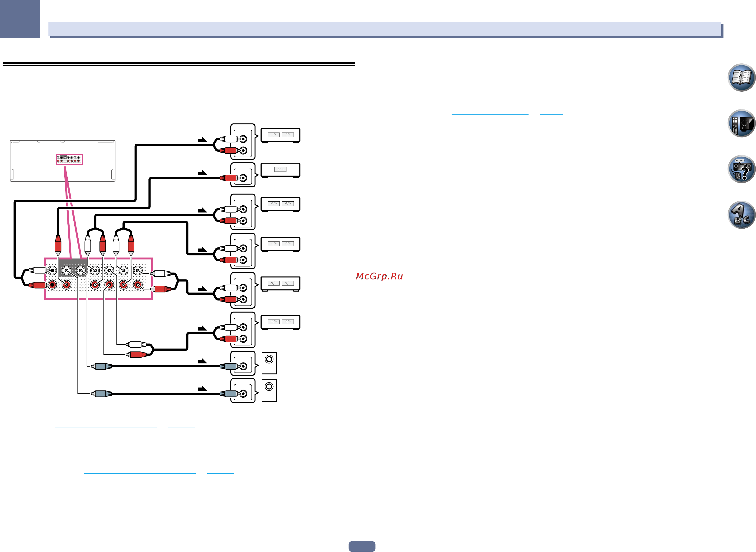Click the gray highlighted subwoofer jacks on panel
The width and height of the screenshot is (756, 552).
click(73, 268)
